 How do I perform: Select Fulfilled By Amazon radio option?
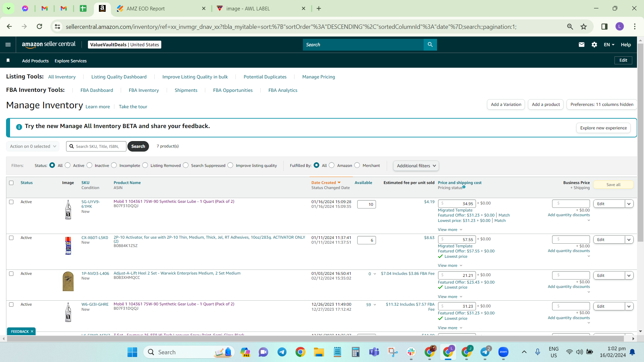point(332,165)
